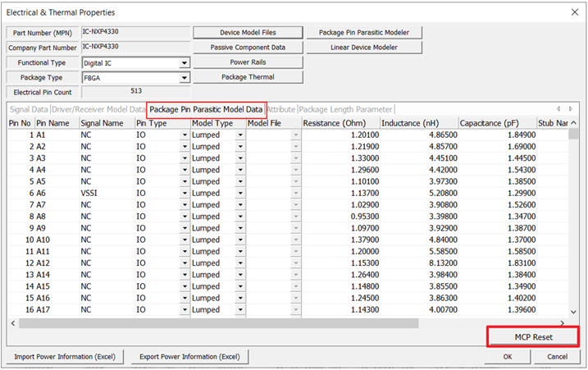Click Import Power Information (Excel)
This screenshot has height=370, width=588.
tap(67, 357)
